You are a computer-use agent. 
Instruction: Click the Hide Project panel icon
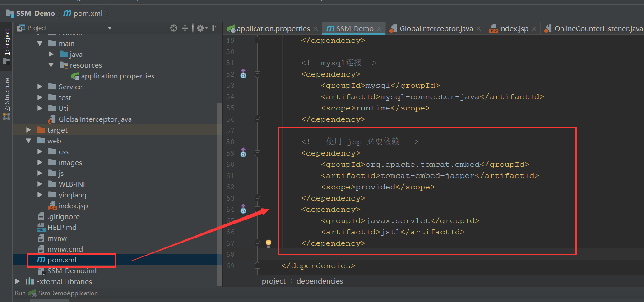tap(215, 28)
